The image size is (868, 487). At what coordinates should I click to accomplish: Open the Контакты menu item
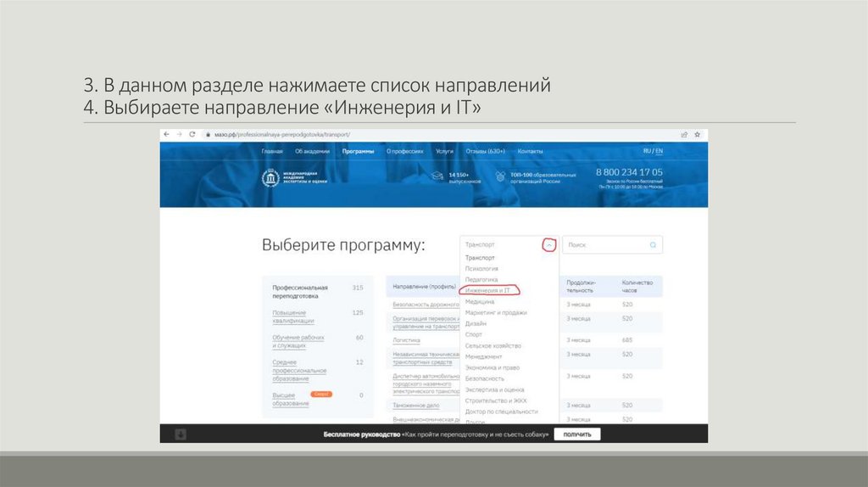[530, 151]
